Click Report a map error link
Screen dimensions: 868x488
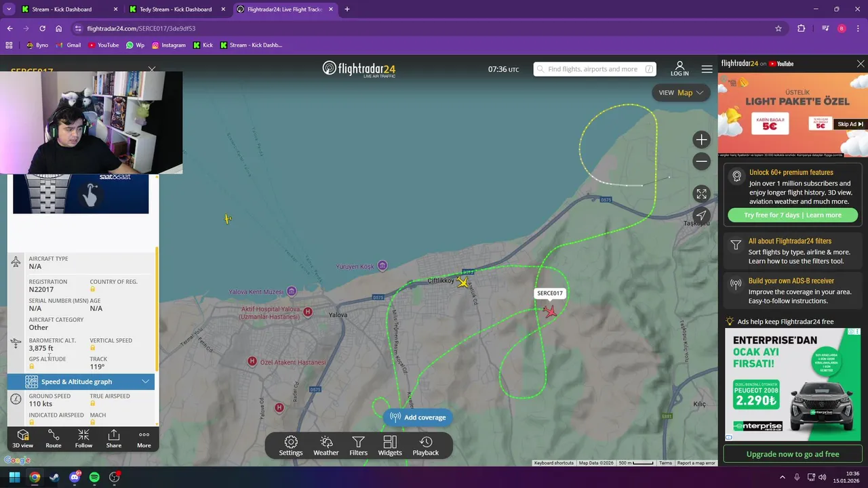coord(696,463)
